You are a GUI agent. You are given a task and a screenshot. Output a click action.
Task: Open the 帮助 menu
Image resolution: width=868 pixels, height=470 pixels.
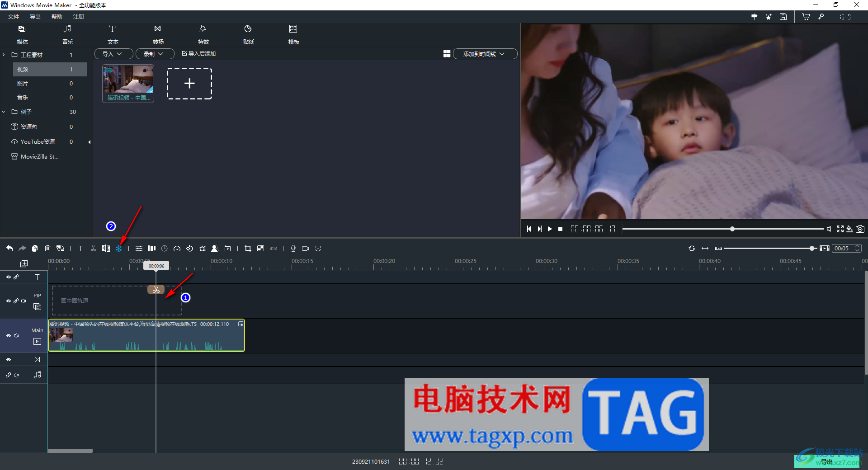(x=57, y=17)
